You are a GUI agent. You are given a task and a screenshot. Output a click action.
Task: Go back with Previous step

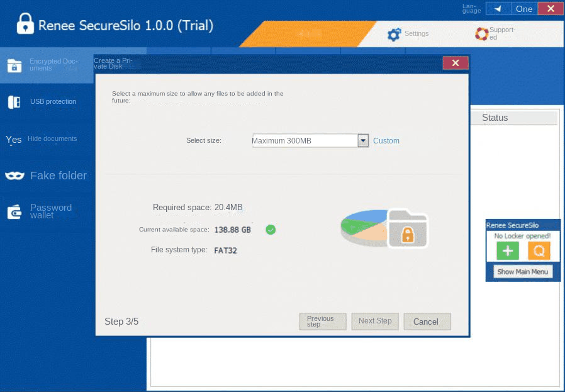tap(322, 322)
